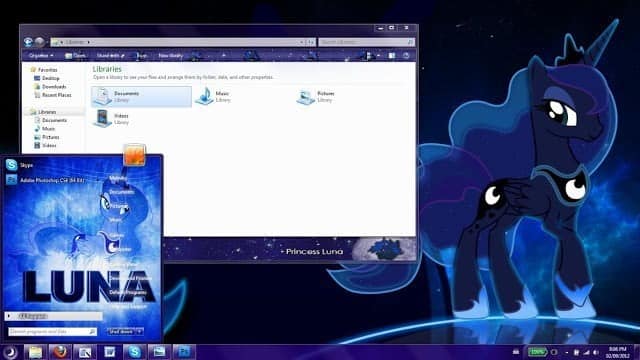The height and width of the screenshot is (360, 640).
Task: Open Skype from the taskbar
Action: point(134,352)
